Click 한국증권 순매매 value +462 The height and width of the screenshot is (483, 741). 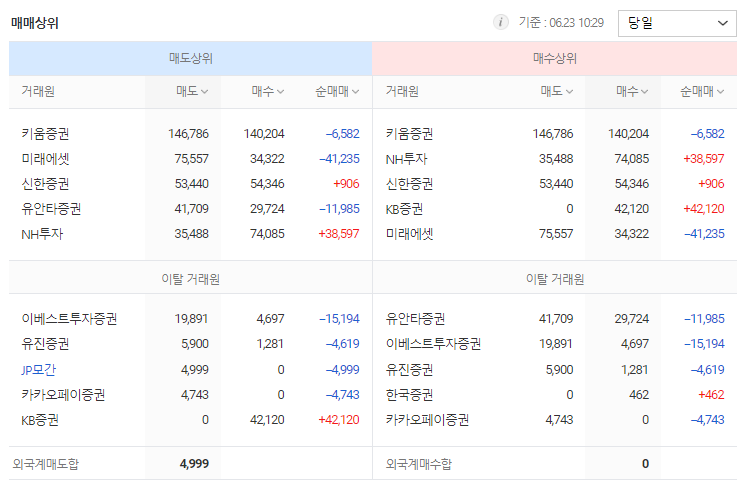(711, 395)
